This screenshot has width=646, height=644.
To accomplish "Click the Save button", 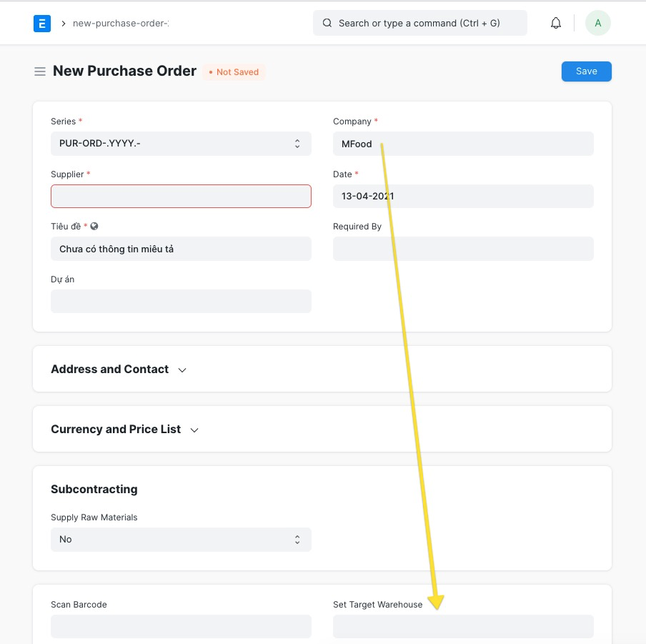I will [x=586, y=71].
